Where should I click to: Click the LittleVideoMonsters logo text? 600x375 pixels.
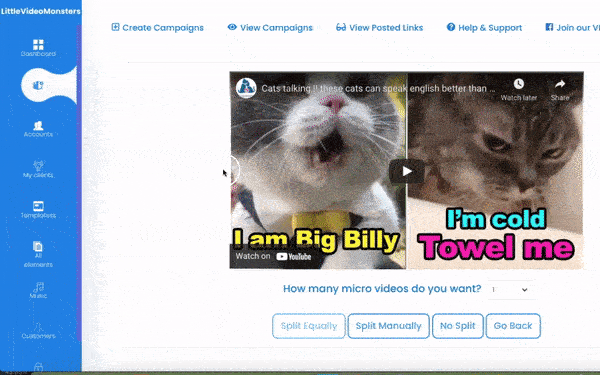coord(41,11)
